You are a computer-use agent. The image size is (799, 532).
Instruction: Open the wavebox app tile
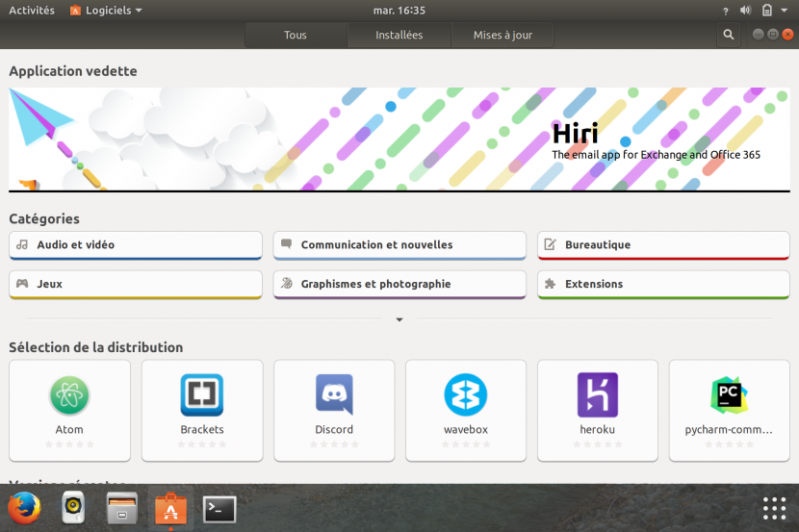466,411
